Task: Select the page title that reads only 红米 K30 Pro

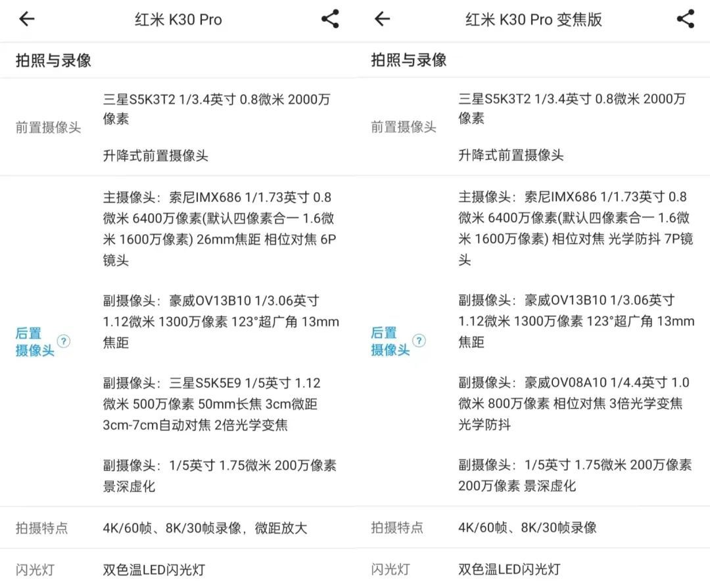Action: pos(178,20)
